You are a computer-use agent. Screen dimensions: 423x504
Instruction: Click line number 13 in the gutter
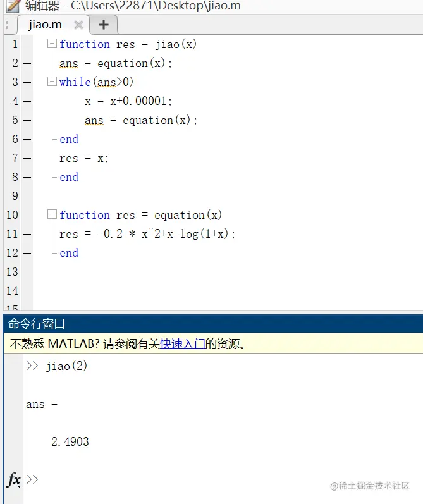tap(12, 272)
